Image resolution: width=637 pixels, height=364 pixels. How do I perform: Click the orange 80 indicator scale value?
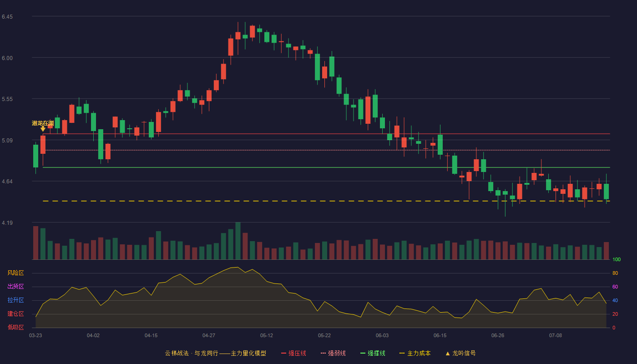tap(615, 273)
